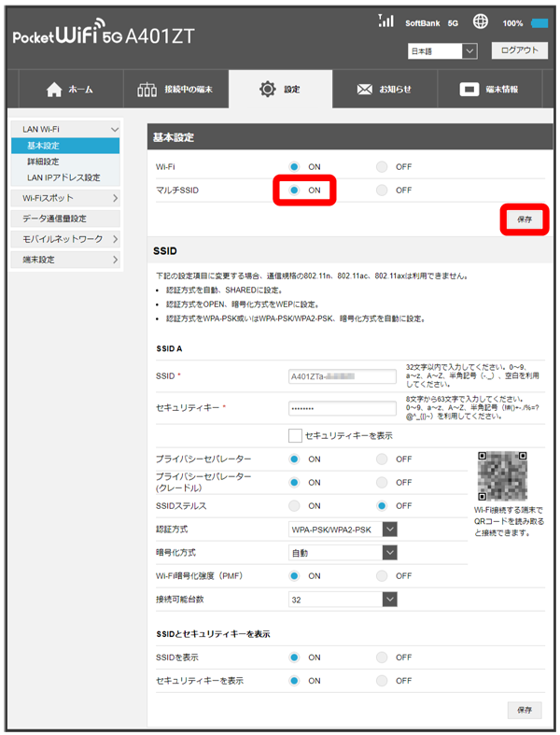Image resolution: width=560 pixels, height=735 pixels.
Task: Open the 端末情報 tab
Action: (488, 90)
